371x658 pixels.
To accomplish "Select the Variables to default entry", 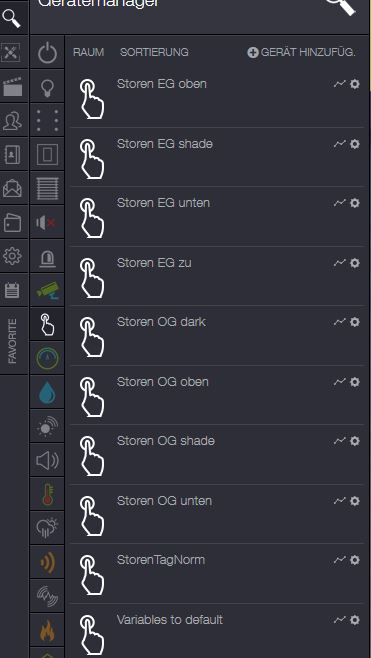I will coord(217,631).
